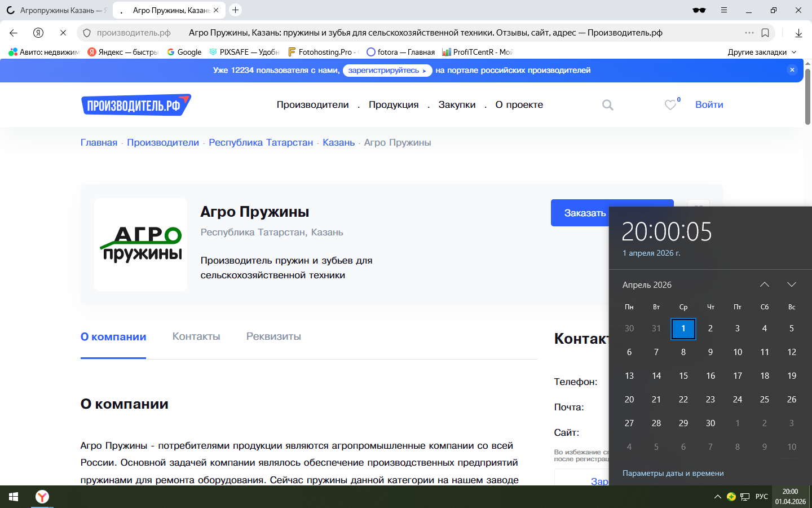This screenshot has width=812, height=508.
Task: Click the зарегистрируйтесь button in banner
Action: coord(387,71)
